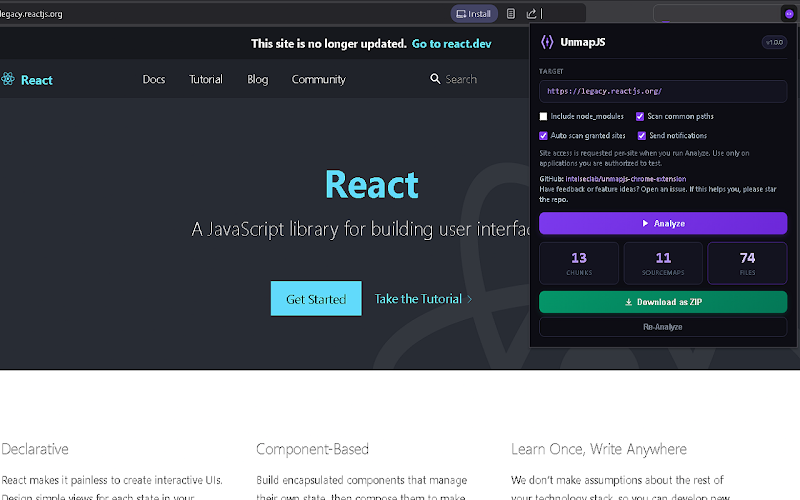The width and height of the screenshot is (800, 500).
Task: Click the React atom logo icon
Action: click(8, 79)
